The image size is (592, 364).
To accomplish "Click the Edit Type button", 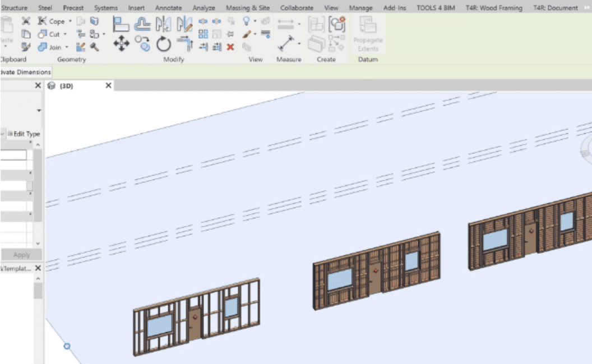I will (24, 134).
